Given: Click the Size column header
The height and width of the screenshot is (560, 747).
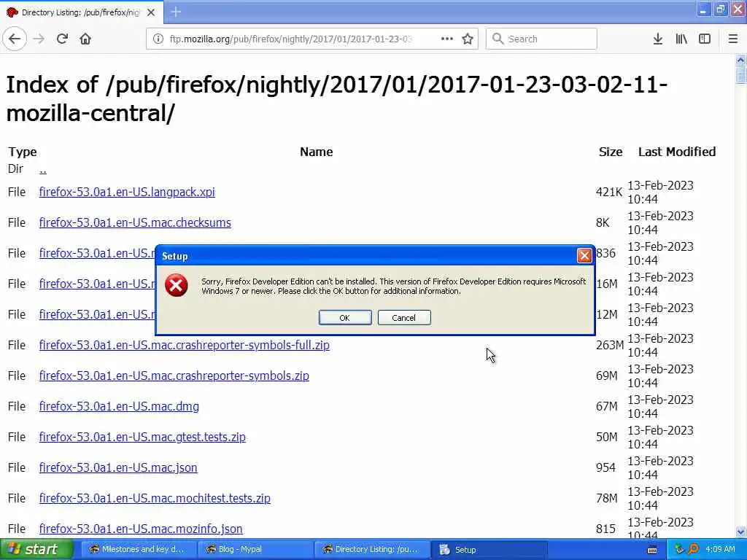Looking at the screenshot, I should [611, 152].
